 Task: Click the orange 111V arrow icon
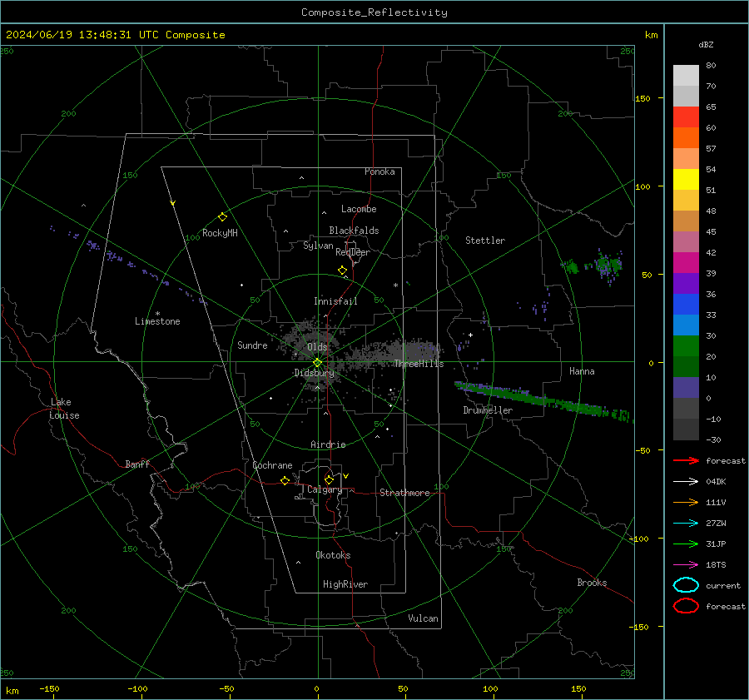[686, 502]
